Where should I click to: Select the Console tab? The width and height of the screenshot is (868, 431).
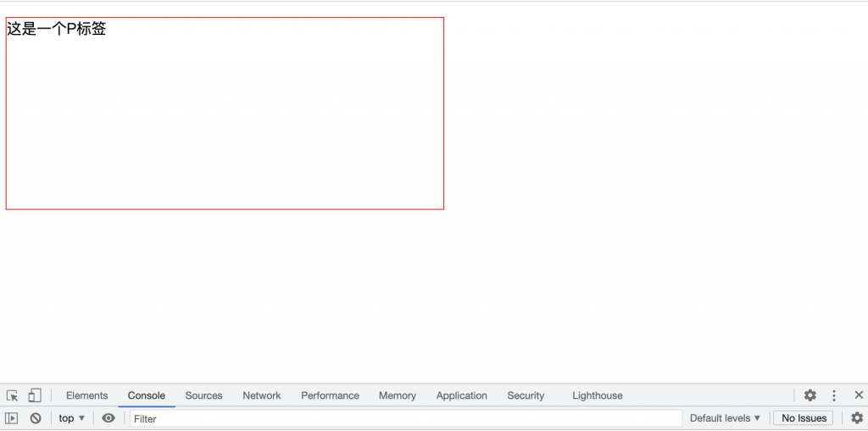coord(147,395)
